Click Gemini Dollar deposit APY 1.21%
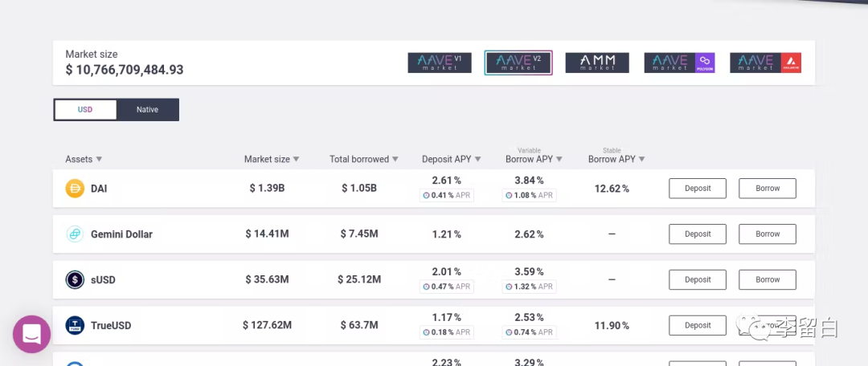The height and width of the screenshot is (366, 868). click(447, 234)
